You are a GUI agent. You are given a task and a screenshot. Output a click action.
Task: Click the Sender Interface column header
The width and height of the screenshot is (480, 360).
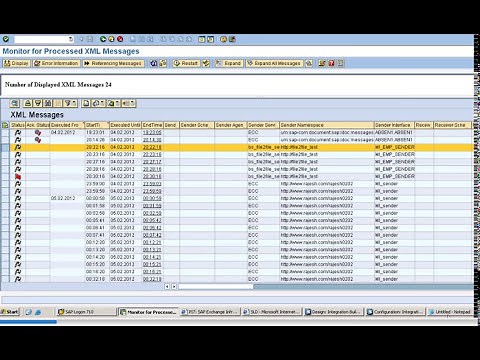tap(394, 125)
